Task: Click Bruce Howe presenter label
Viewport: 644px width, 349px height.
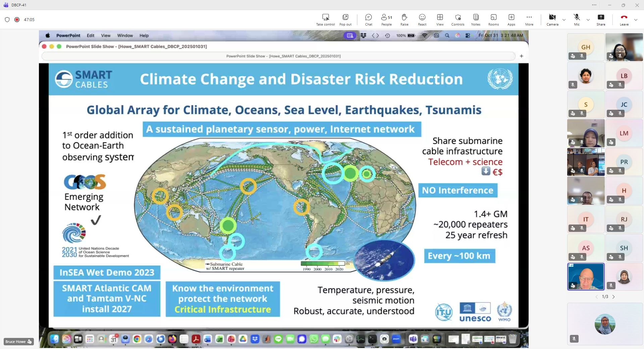Action: pyautogui.click(x=18, y=342)
